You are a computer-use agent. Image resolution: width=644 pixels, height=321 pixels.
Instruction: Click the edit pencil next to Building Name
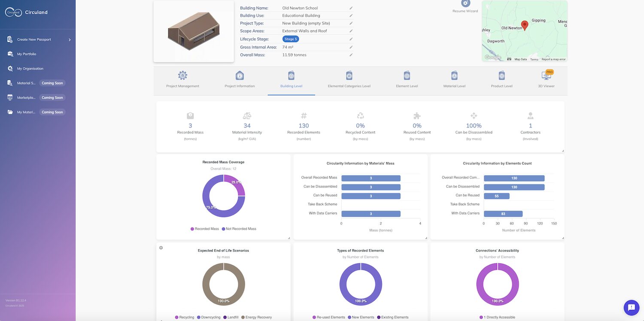point(351,8)
